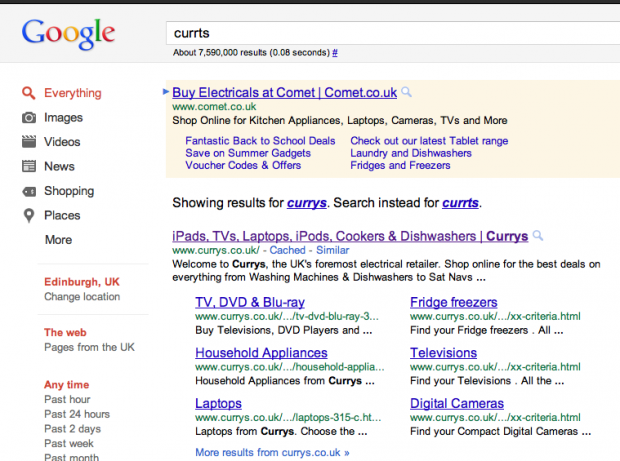Filter results to Past 24 hours
The height and width of the screenshot is (461, 620).
pyautogui.click(x=77, y=414)
